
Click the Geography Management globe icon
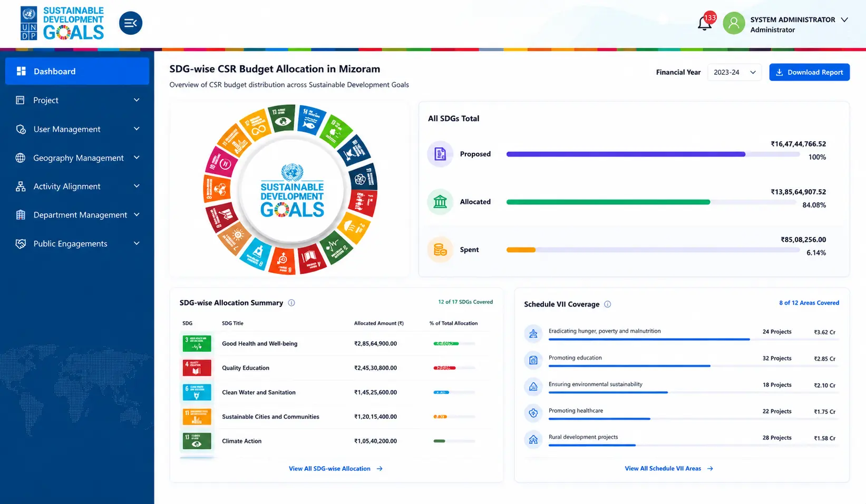pos(21,157)
